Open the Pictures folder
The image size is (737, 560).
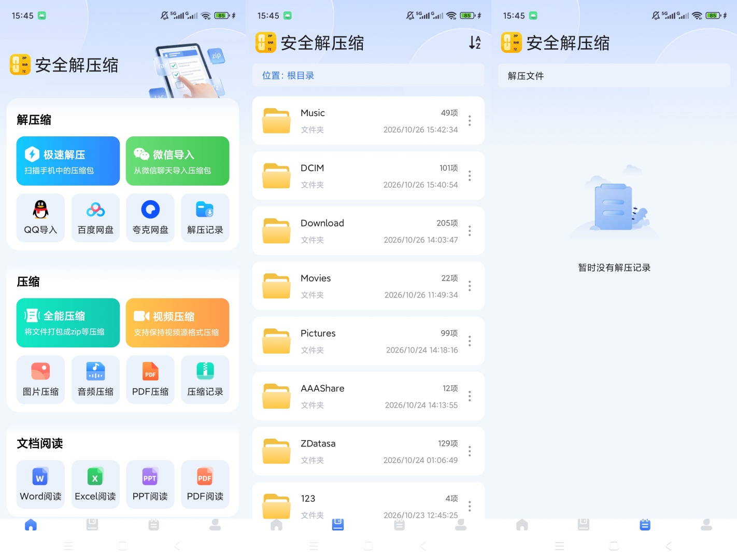click(x=368, y=341)
